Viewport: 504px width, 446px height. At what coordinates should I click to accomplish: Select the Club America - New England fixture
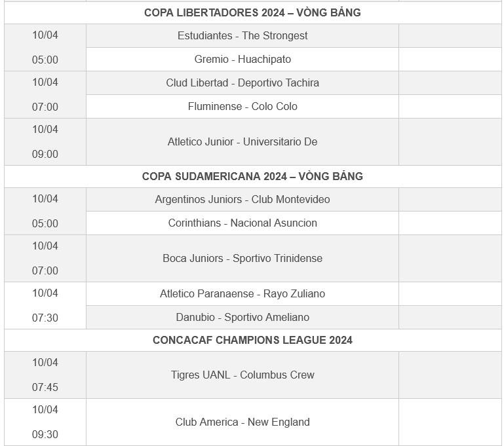point(242,422)
